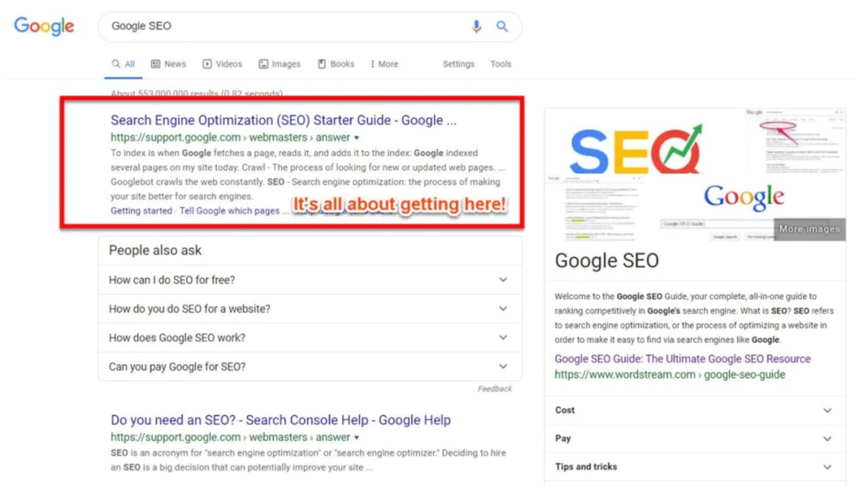Expand the Cost section chevron

(827, 411)
